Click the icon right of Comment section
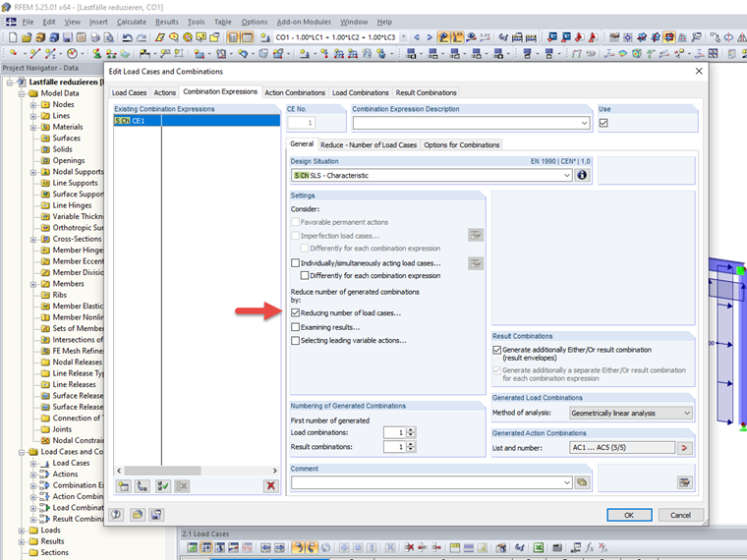 coord(684,482)
